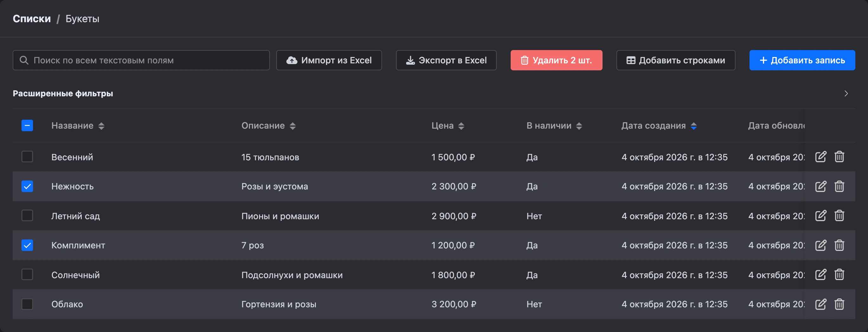The height and width of the screenshot is (332, 868).
Task: Uncheck the Нежность row checkbox
Action: pyautogui.click(x=27, y=186)
